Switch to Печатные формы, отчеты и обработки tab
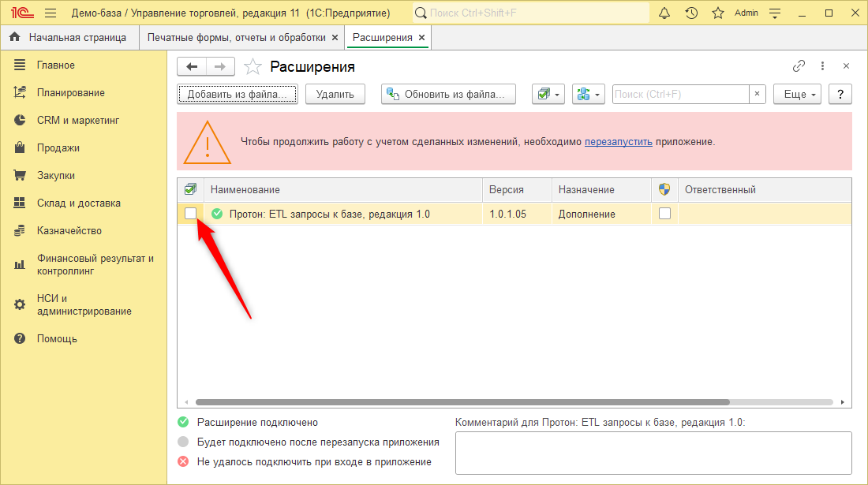 pyautogui.click(x=237, y=38)
